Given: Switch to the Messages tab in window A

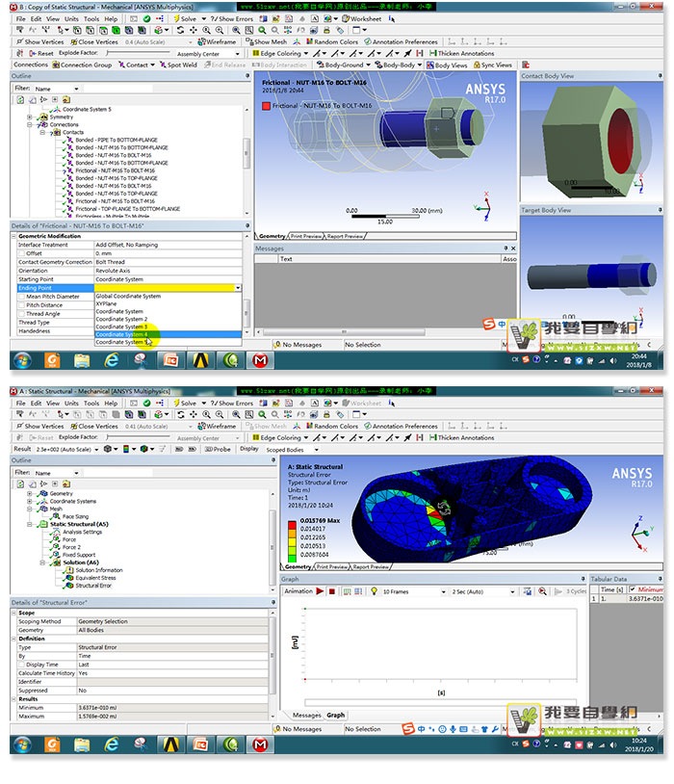Looking at the screenshot, I should coord(306,715).
